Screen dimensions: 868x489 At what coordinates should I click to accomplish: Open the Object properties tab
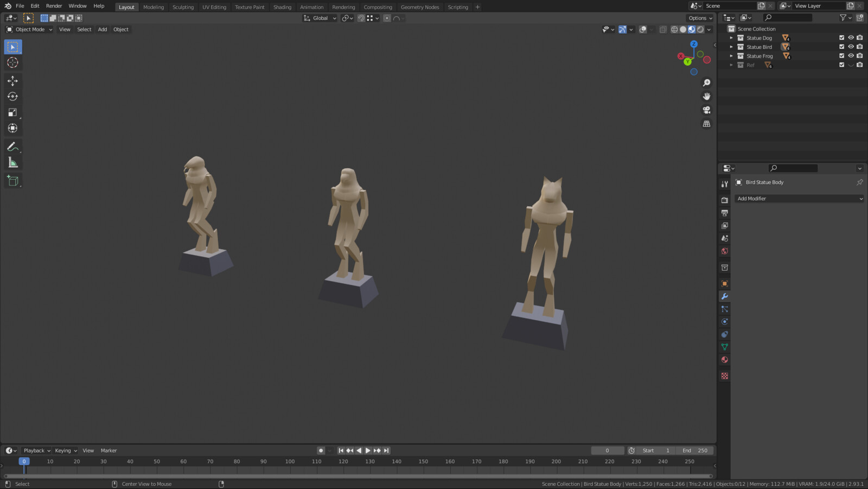(725, 283)
